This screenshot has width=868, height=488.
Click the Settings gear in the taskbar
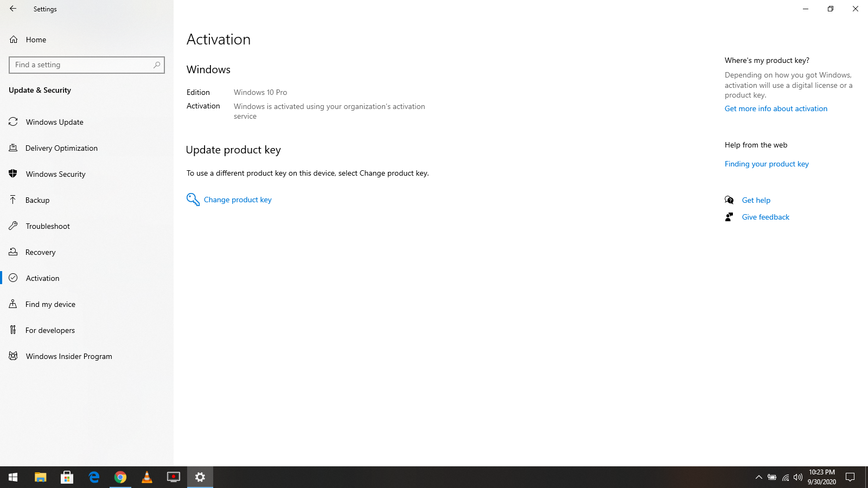pyautogui.click(x=200, y=477)
